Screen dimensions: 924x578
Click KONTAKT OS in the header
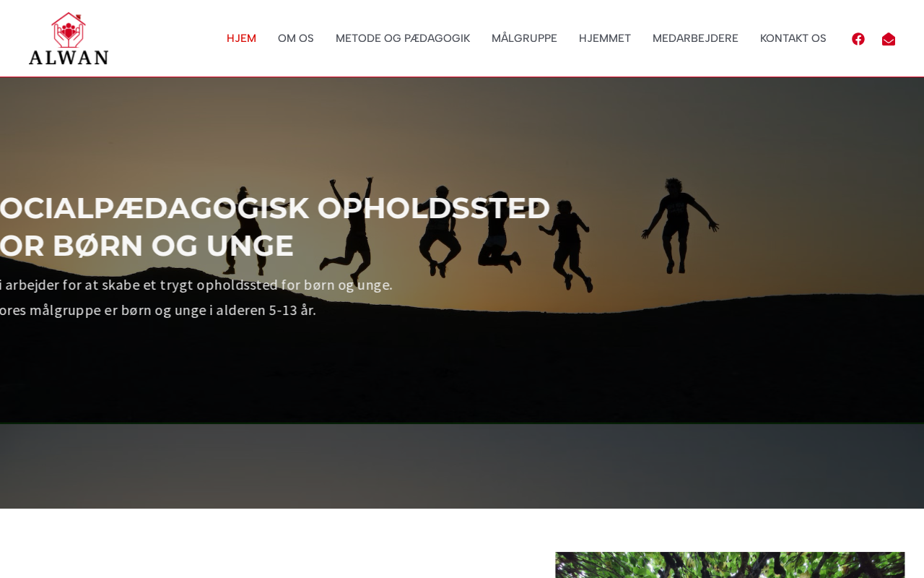(x=793, y=38)
